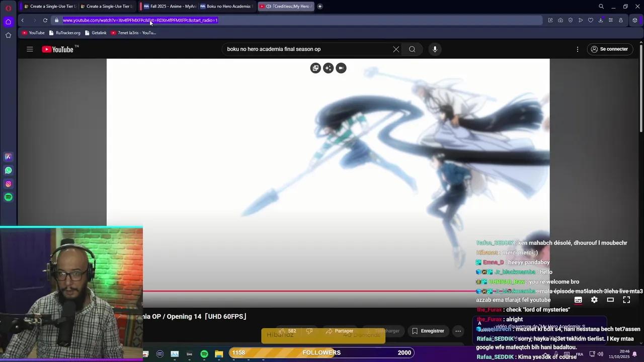
Task: Open the Opera main menu icon
Action: click(x=8, y=8)
